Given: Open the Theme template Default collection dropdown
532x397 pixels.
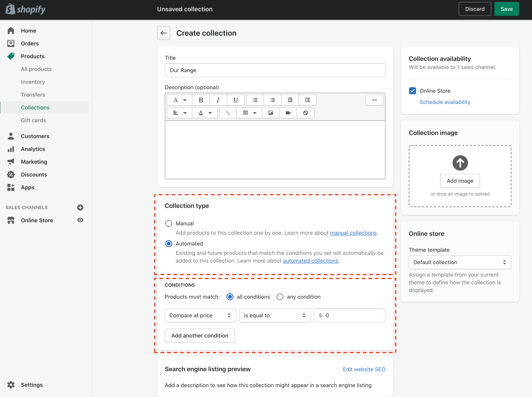Looking at the screenshot, I should click(460, 262).
